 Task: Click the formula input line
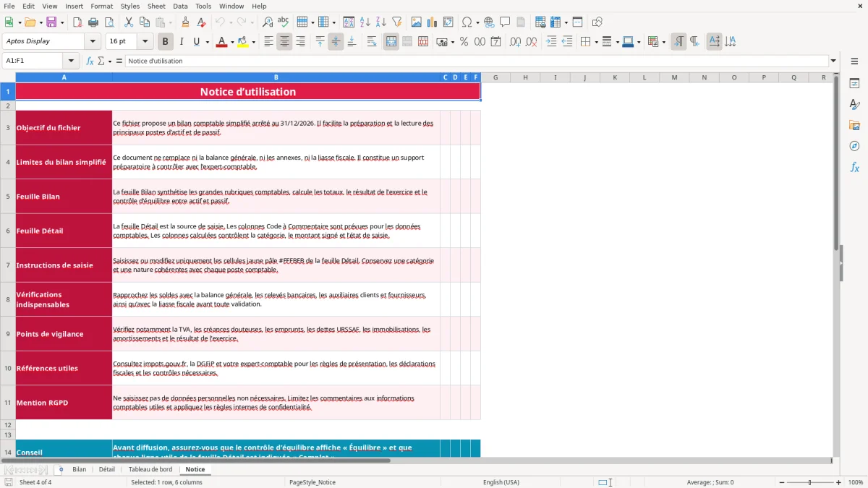[477, 61]
